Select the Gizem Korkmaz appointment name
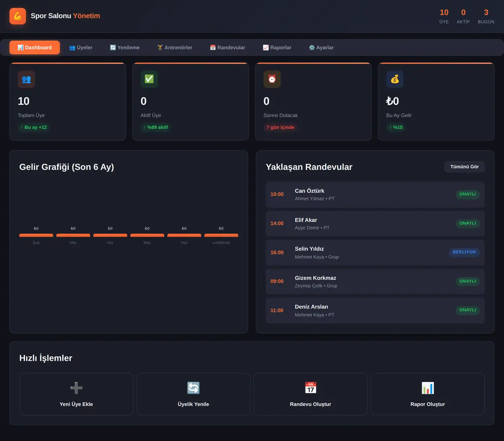504x441 pixels. [x=315, y=278]
